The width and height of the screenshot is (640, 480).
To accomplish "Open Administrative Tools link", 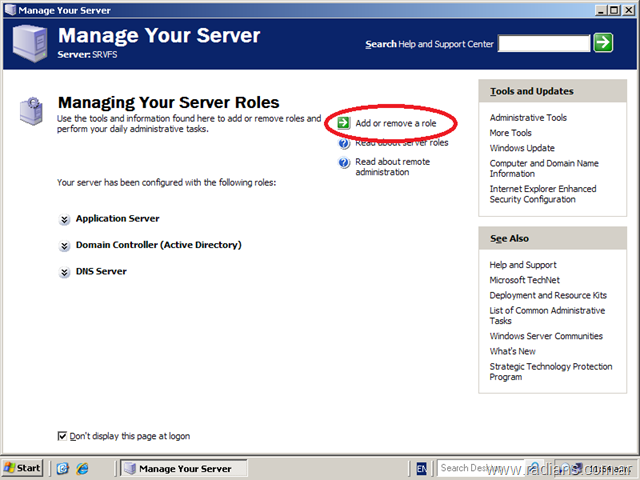I will (528, 118).
